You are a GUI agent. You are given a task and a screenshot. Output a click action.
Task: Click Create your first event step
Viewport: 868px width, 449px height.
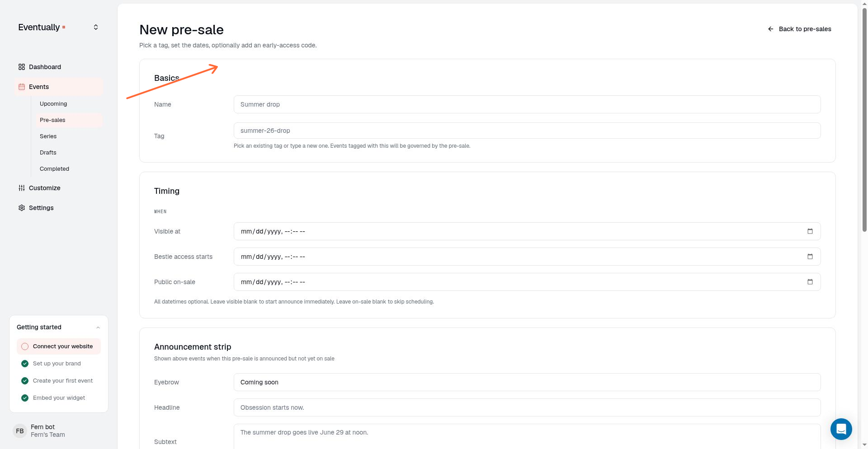click(x=59, y=381)
